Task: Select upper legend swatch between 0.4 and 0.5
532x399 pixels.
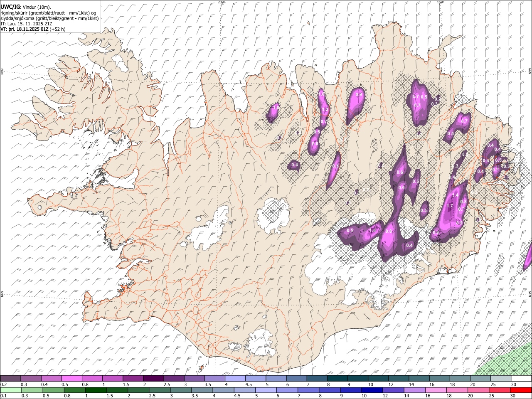Action: tap(51, 378)
